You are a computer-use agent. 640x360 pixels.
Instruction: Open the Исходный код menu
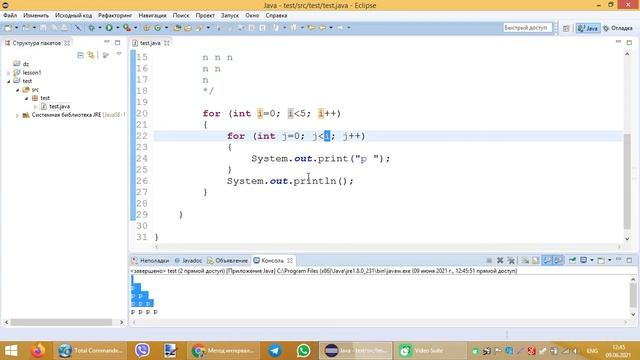(x=73, y=16)
